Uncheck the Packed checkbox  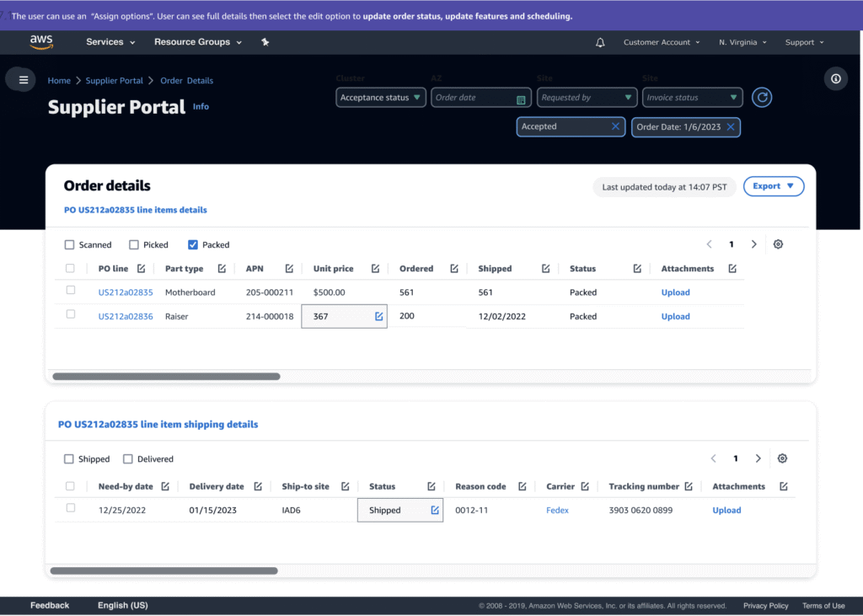(x=193, y=245)
